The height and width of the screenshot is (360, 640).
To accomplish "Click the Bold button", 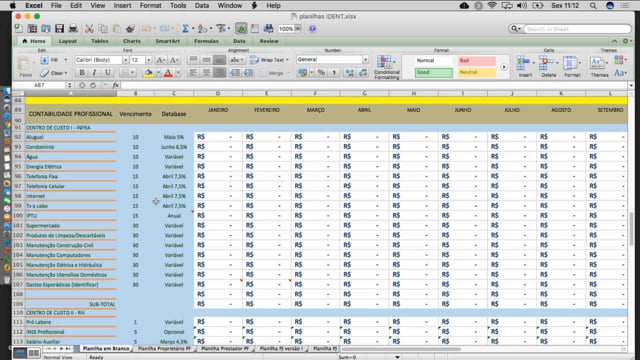I will click(x=82, y=73).
